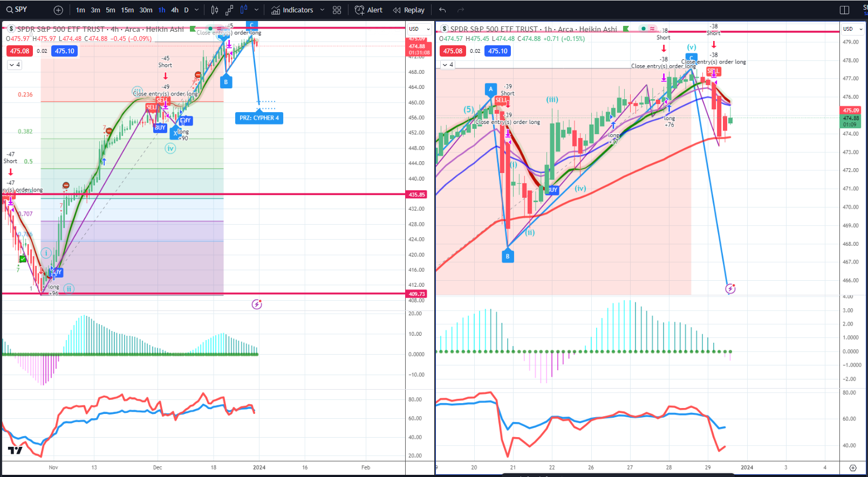Click the +0.71 (+0.15%) change value

[564, 39]
